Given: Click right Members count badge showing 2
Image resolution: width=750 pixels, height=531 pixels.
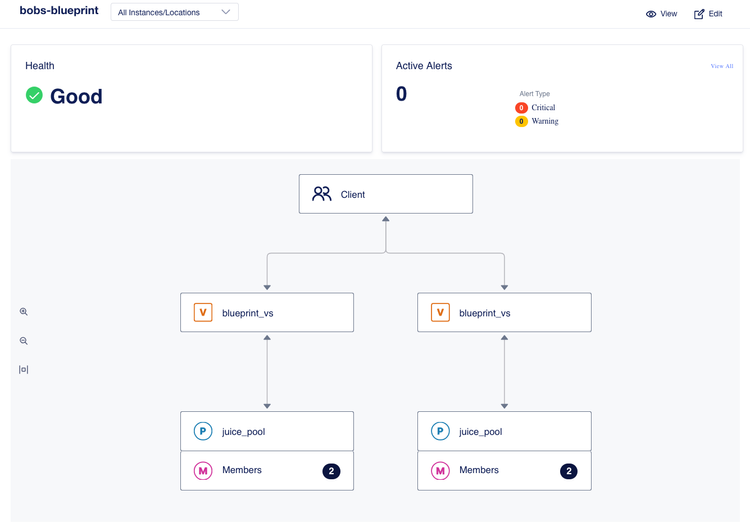Looking at the screenshot, I should 569,471.
